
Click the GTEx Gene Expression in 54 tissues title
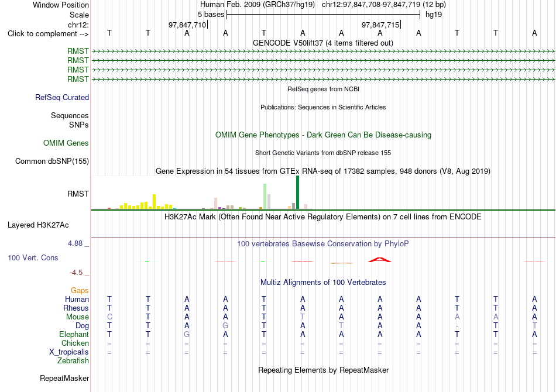point(323,171)
